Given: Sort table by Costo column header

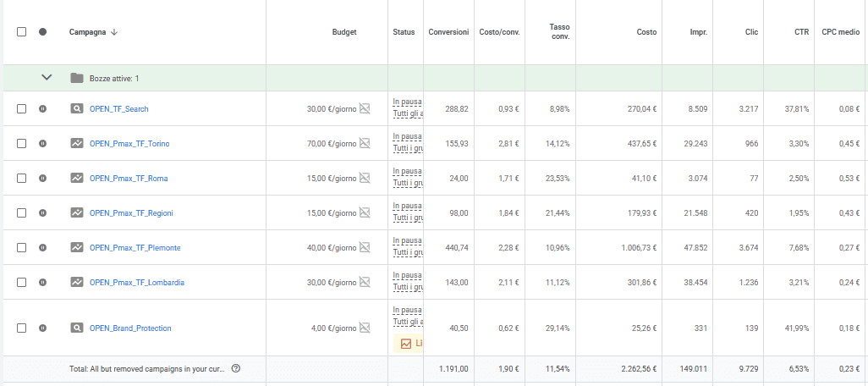Looking at the screenshot, I should 646,32.
